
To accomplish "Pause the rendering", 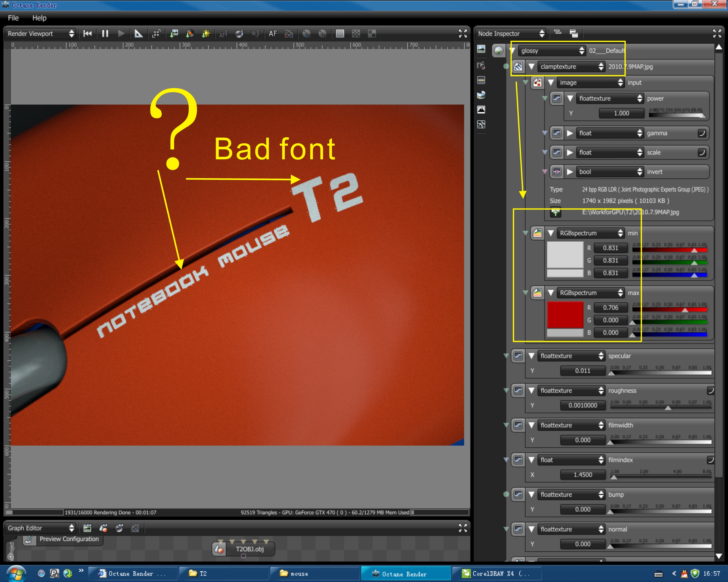I will tap(105, 34).
